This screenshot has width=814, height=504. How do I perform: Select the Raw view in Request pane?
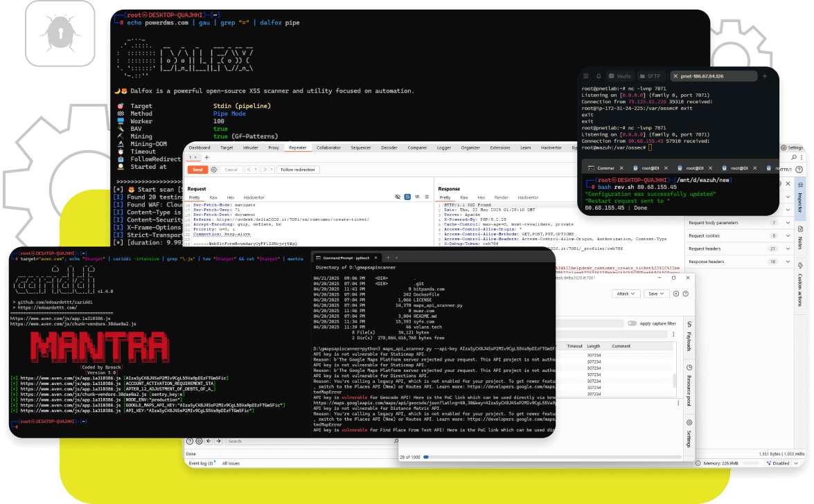tap(213, 198)
